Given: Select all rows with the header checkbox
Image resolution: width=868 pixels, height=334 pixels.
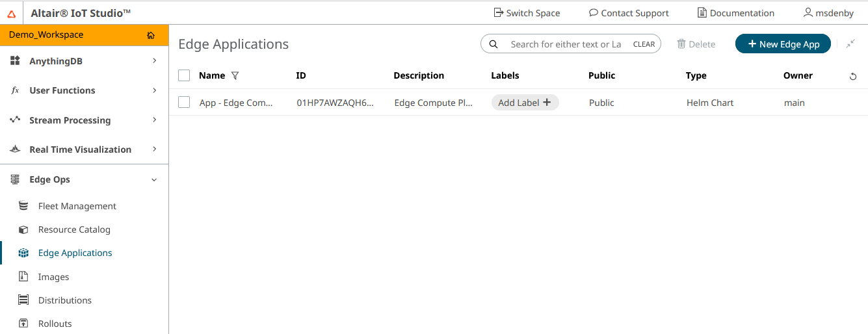Looking at the screenshot, I should coord(184,75).
